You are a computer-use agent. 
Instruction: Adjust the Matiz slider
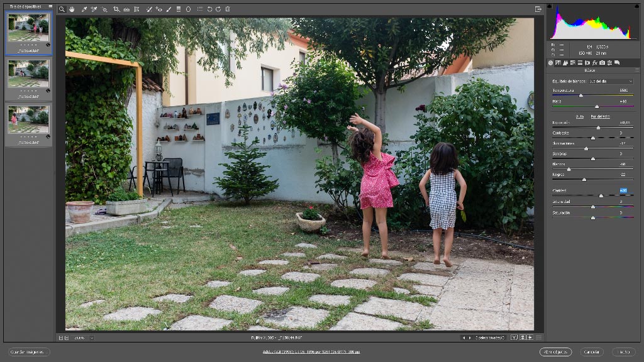click(x=597, y=106)
